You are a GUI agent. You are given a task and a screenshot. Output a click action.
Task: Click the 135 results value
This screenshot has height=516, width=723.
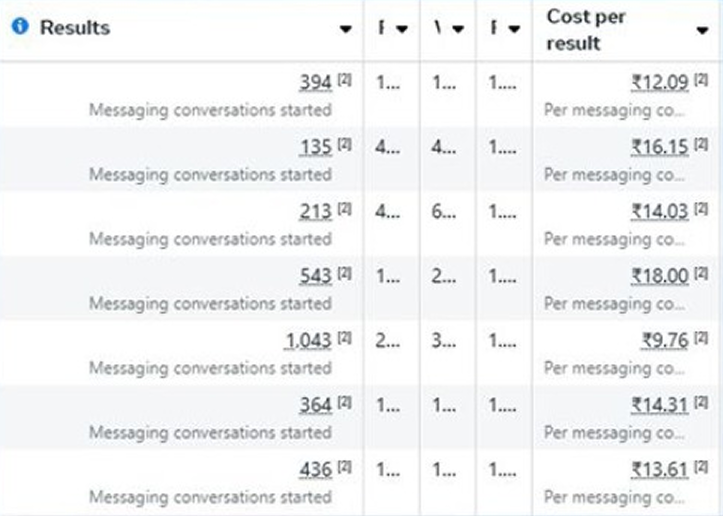point(315,148)
